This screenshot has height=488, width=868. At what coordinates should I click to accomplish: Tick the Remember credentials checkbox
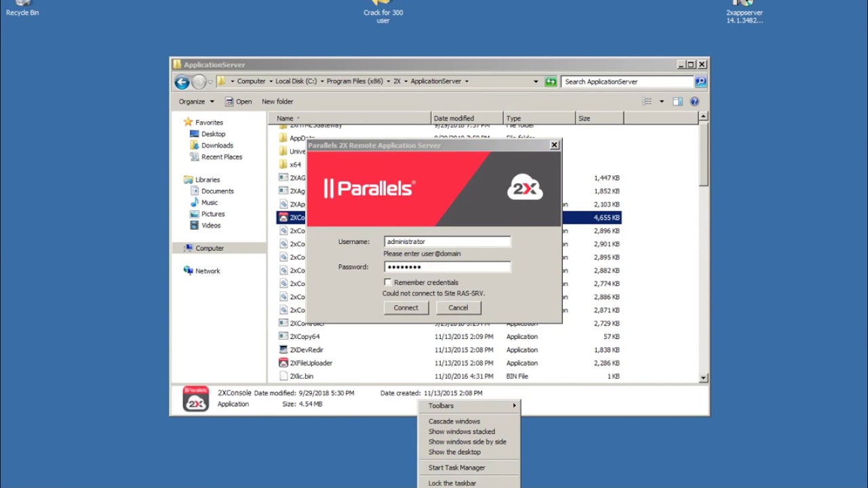[x=388, y=282]
